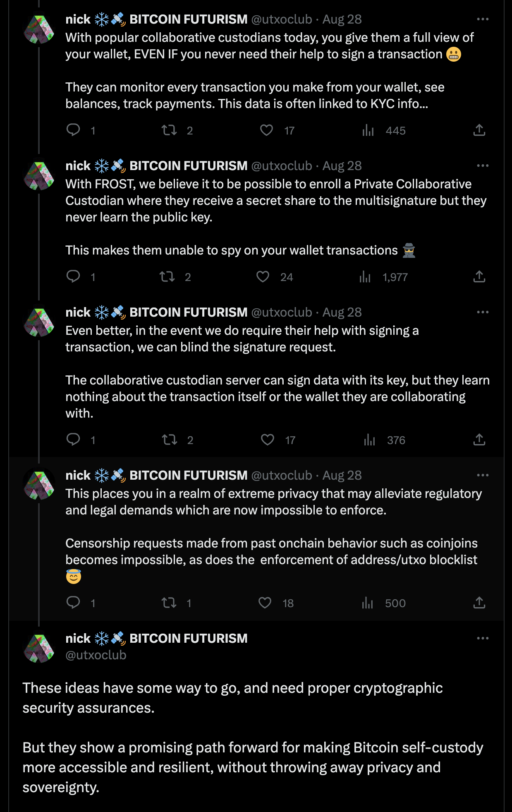Like the tweet with 24 likes
This screenshot has height=812, width=512.
click(x=263, y=276)
